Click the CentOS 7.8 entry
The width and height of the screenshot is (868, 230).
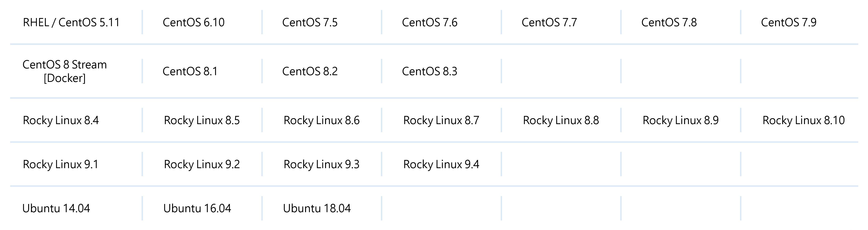(x=669, y=22)
